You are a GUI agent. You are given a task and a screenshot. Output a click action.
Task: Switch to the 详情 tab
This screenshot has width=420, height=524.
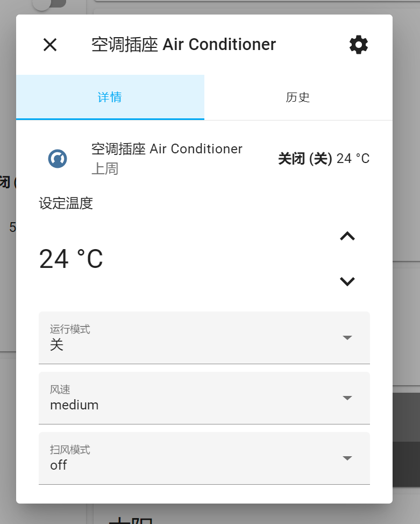click(110, 97)
